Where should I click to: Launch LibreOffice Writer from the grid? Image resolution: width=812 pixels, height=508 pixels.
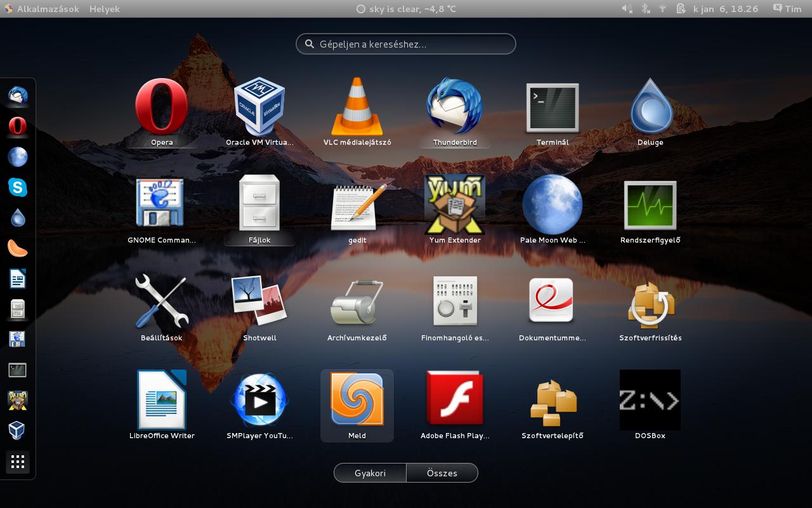pos(162,406)
